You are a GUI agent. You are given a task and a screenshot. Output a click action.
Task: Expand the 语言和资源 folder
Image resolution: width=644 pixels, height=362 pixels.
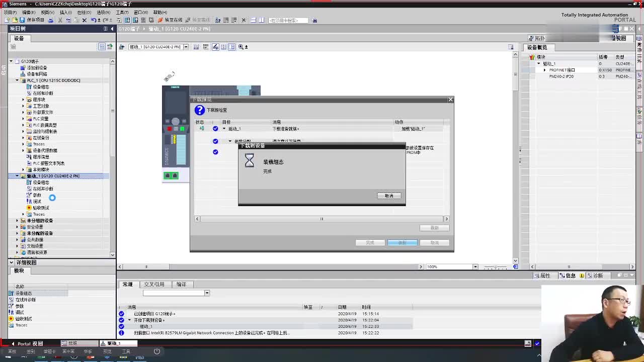click(x=17, y=252)
